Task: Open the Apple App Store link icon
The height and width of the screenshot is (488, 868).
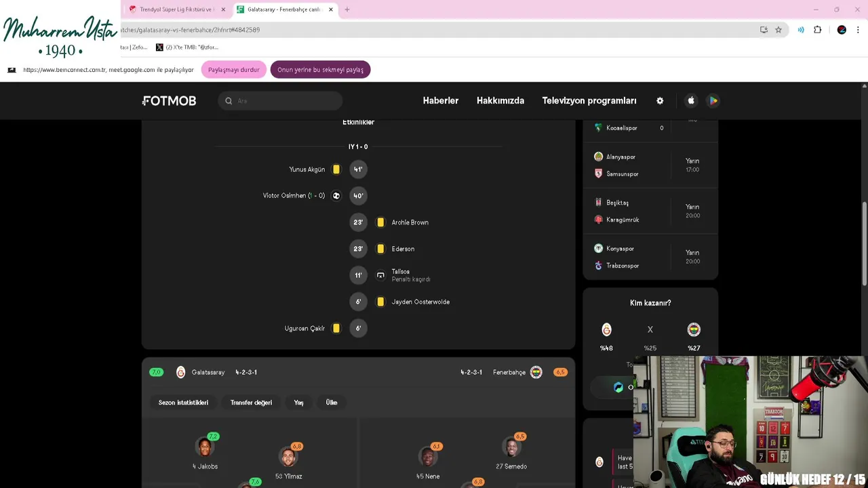Action: (x=691, y=100)
